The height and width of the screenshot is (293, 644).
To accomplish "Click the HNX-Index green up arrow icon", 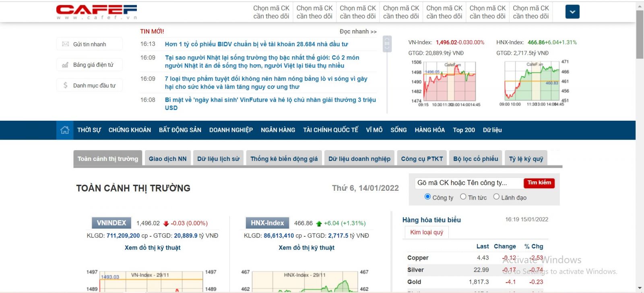I will 319,223.
